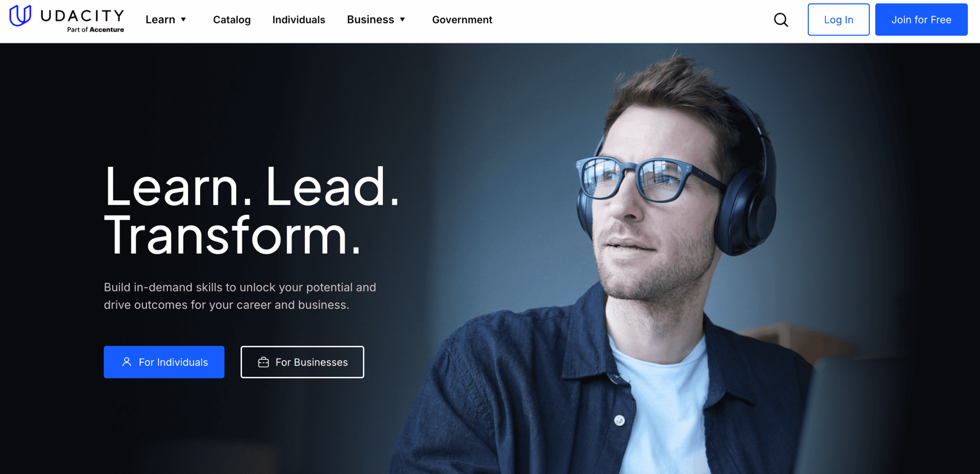This screenshot has height=474, width=980.
Task: Click the Join for Free button
Action: (x=921, y=20)
